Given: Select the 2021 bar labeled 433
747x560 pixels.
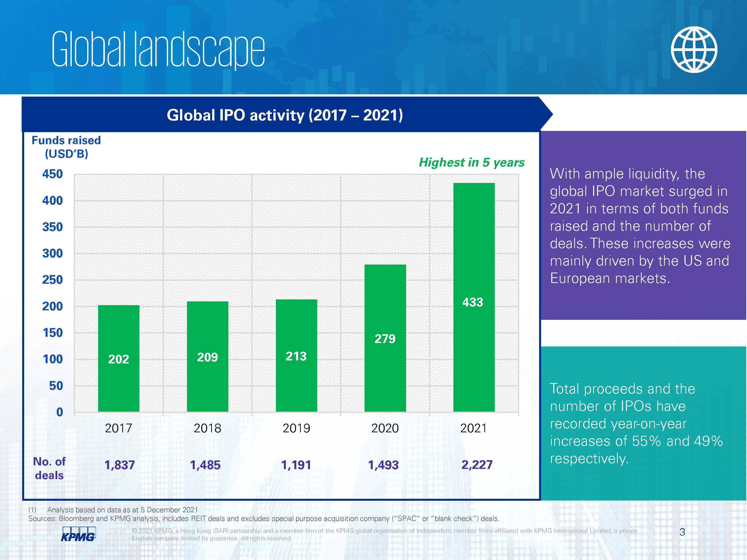Looking at the screenshot, I should (473, 297).
